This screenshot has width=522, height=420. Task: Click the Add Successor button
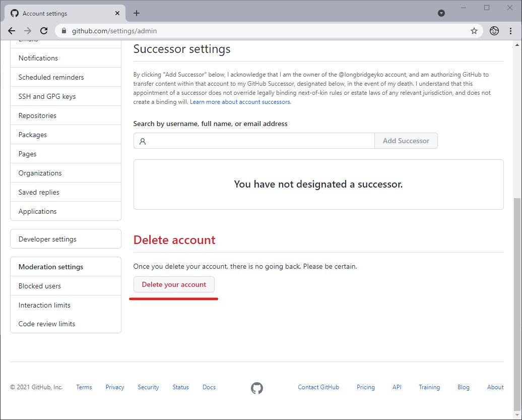click(x=406, y=141)
